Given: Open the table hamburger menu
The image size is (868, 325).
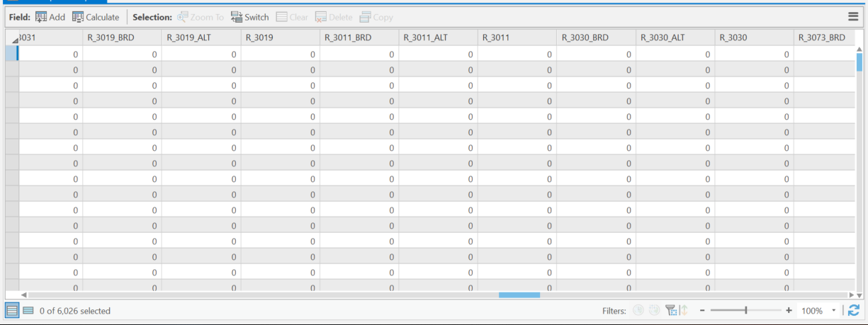Looking at the screenshot, I should [x=853, y=17].
